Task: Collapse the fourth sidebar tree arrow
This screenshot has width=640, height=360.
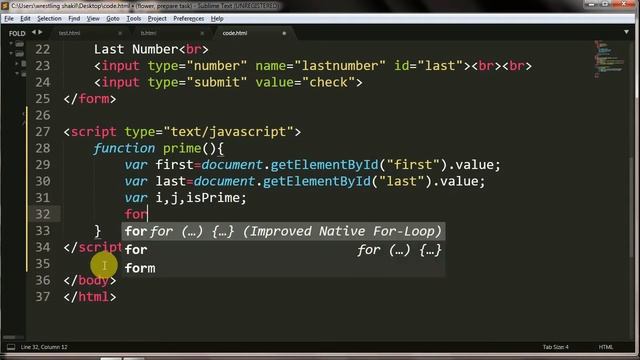Action: [16, 73]
